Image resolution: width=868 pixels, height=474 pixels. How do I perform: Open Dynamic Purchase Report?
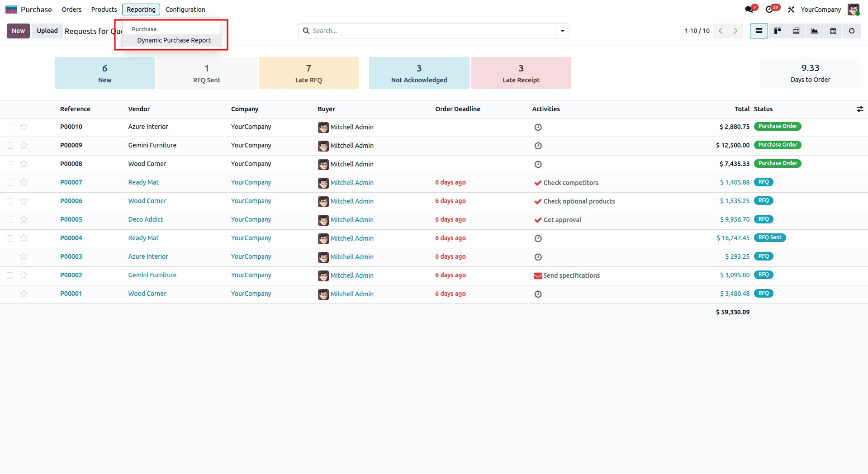click(174, 40)
